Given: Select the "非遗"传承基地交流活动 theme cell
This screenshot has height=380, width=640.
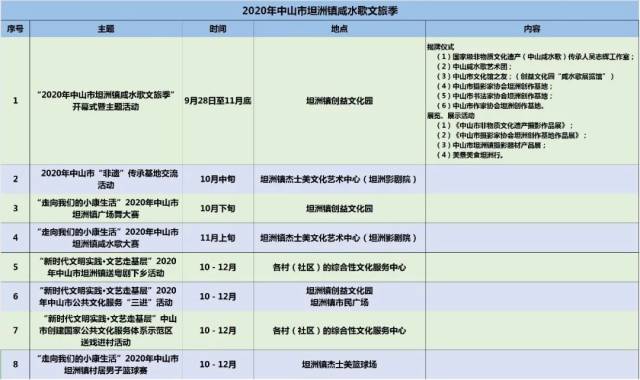Looking at the screenshot, I should (106, 179).
